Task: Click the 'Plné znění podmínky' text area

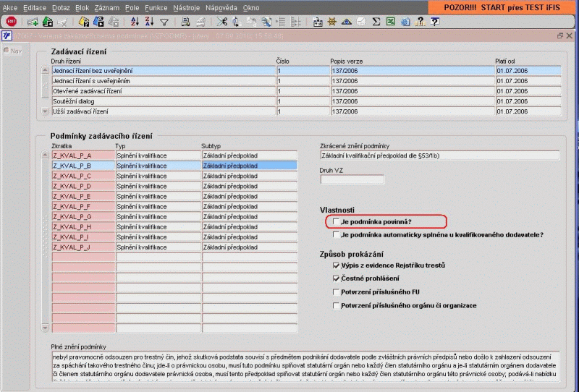Action: [x=305, y=366]
